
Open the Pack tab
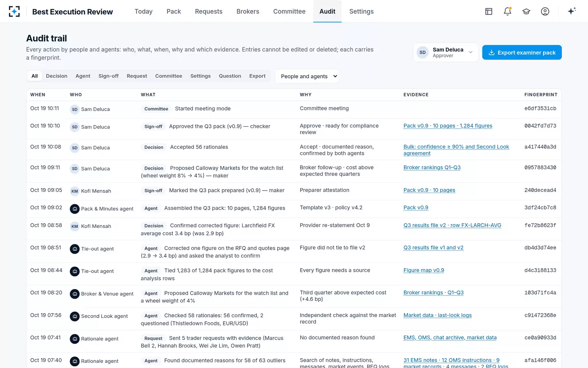pos(174,11)
